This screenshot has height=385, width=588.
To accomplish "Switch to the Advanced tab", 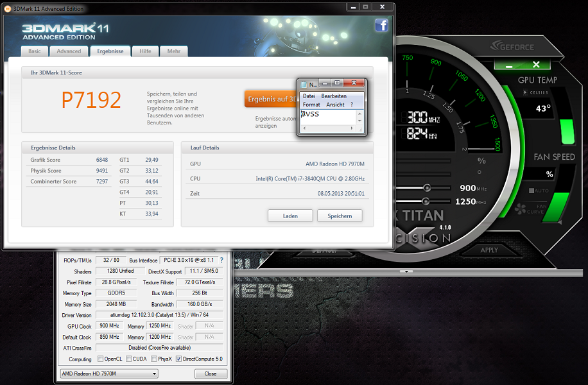I will [69, 51].
